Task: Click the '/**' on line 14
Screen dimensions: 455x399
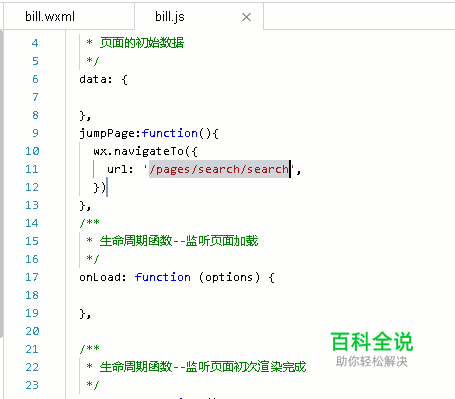Action: (x=89, y=222)
